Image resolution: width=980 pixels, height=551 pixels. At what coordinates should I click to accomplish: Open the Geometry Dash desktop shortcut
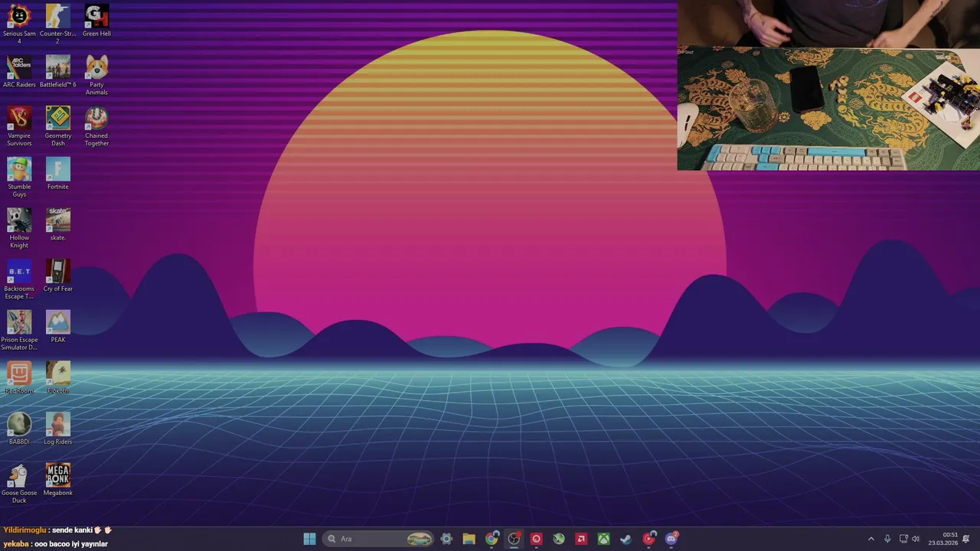click(57, 126)
